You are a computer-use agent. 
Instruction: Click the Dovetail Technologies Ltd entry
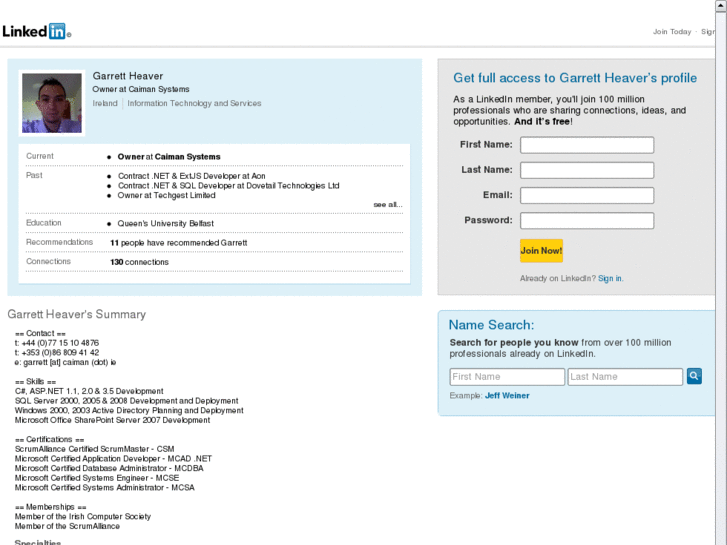[229, 186]
